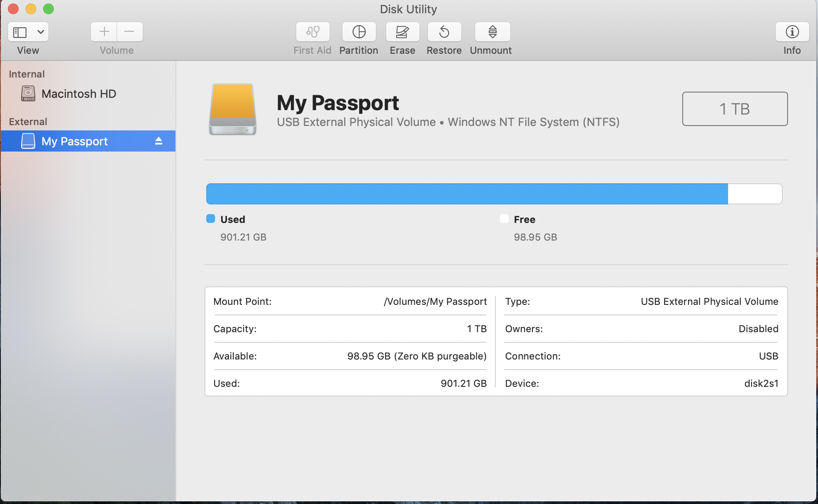Click the "External" sidebar section header
Image resolution: width=818 pixels, height=504 pixels.
[x=28, y=122]
